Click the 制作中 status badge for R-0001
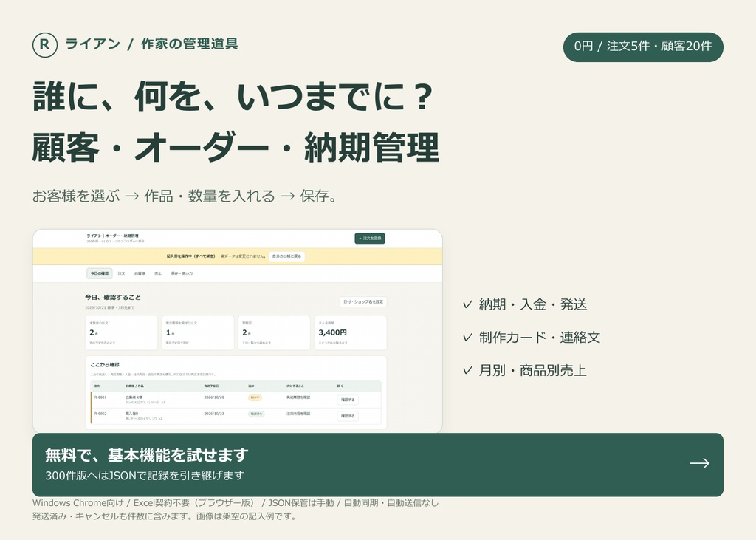Viewport: 756px width, 540px height. pos(255,397)
